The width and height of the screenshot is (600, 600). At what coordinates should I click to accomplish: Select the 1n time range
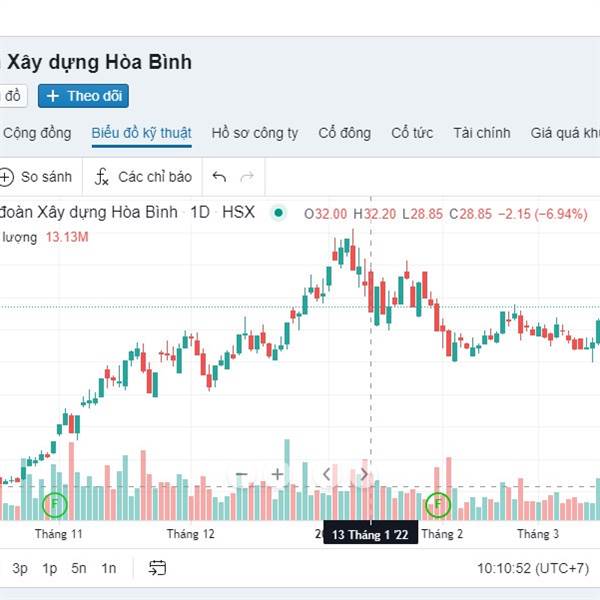(109, 568)
